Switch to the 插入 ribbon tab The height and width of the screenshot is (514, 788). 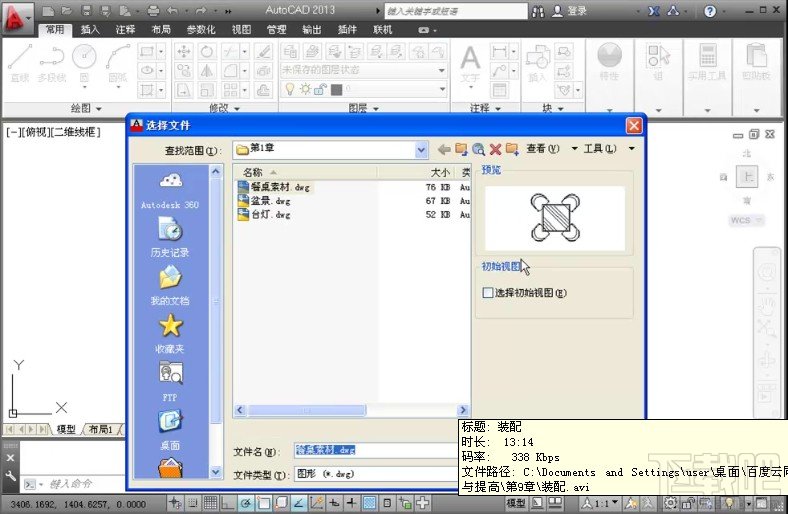[90, 30]
